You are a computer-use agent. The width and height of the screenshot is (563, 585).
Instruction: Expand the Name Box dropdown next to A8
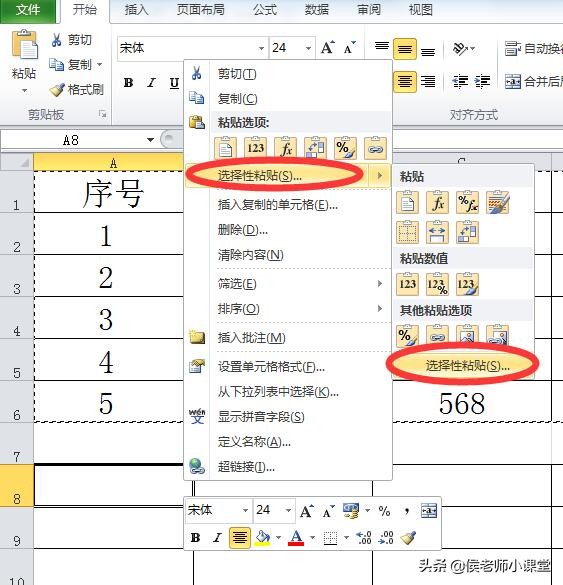pos(150,140)
